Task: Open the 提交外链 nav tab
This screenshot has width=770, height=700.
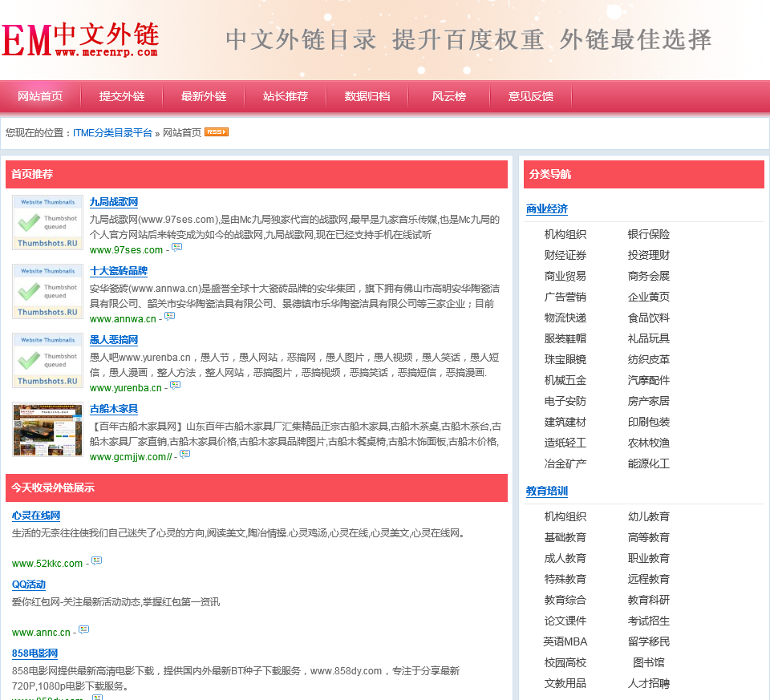Action: [122, 96]
